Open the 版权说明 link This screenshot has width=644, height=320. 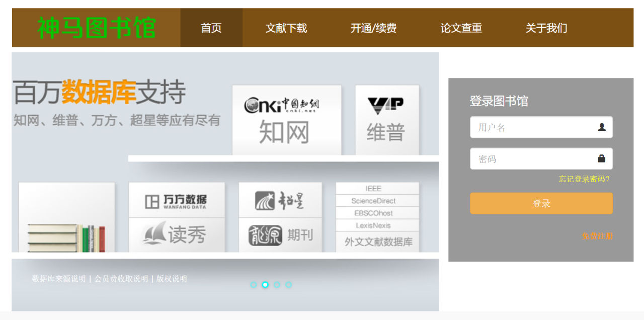pyautogui.click(x=172, y=279)
